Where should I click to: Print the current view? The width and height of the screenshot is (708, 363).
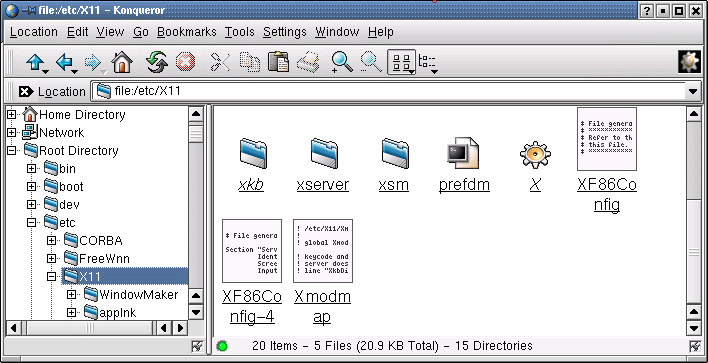[308, 62]
